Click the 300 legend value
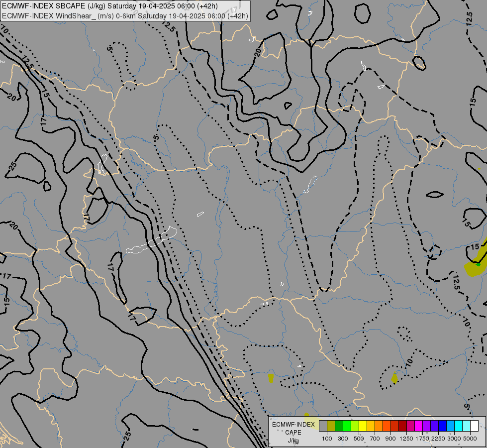The height and width of the screenshot is (448, 487). 343,439
